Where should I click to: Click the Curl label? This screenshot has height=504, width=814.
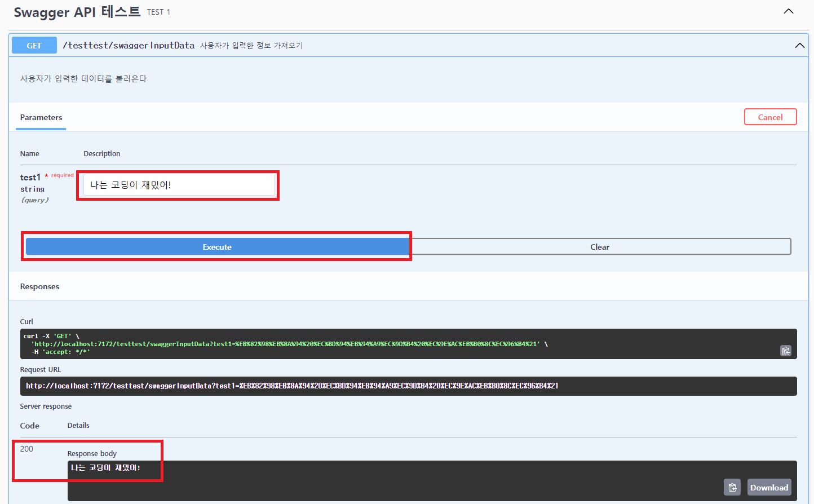pos(26,322)
